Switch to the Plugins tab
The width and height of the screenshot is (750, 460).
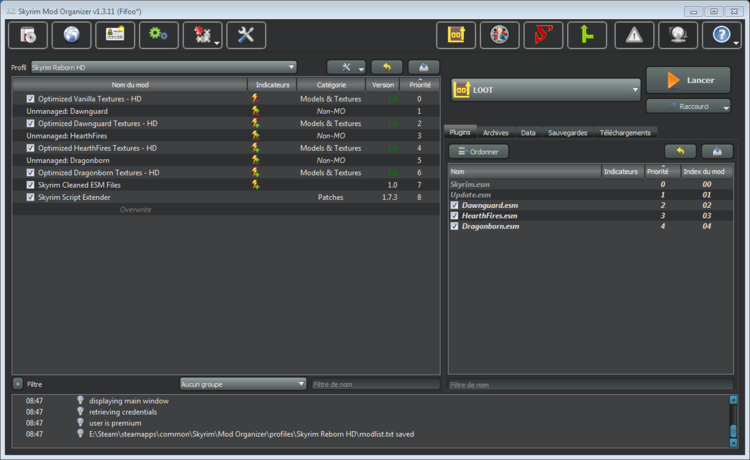[460, 132]
